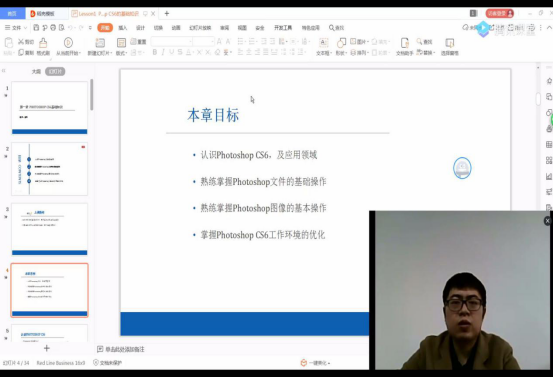Click the Print icon in quick access bar
The height and width of the screenshot is (378, 553).
point(53,28)
